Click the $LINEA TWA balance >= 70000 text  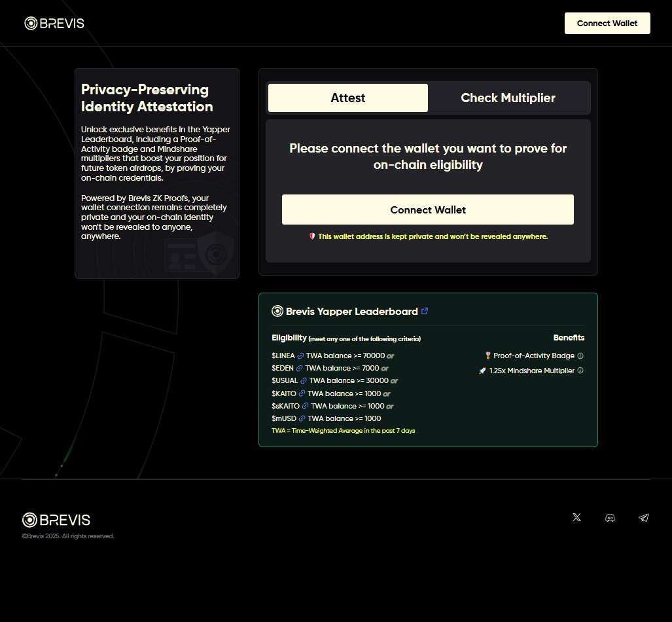[328, 356]
